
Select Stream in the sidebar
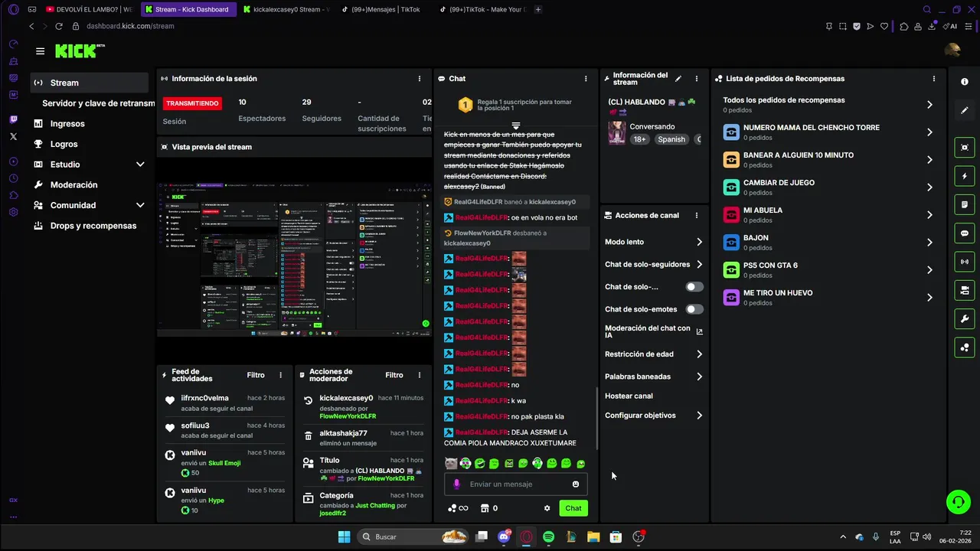click(90, 83)
